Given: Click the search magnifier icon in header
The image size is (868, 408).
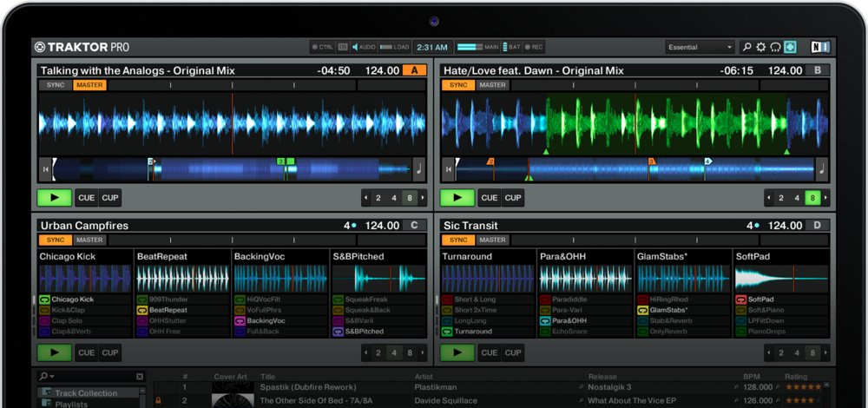Looking at the screenshot, I should click(746, 47).
